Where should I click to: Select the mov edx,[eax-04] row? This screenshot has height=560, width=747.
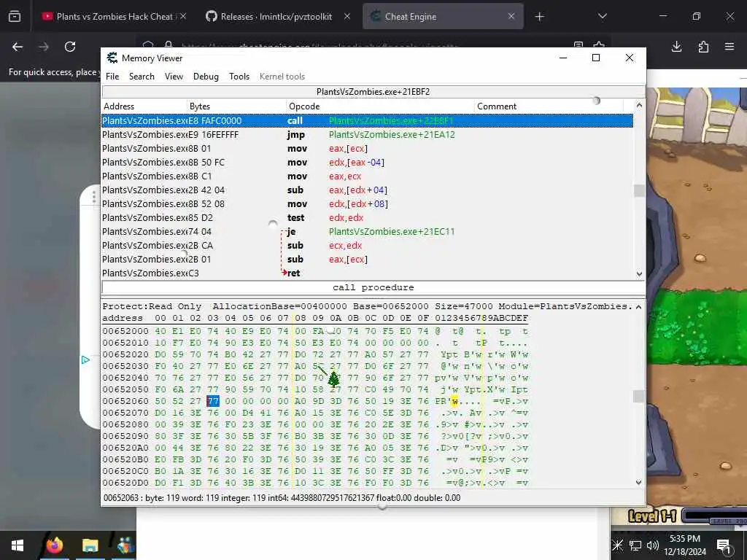[x=368, y=163]
